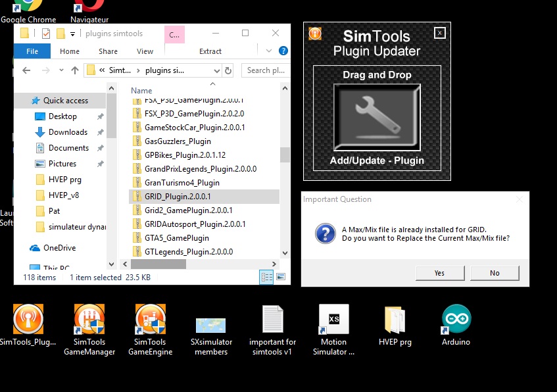Open the Pat folder in navigation pane
The width and height of the screenshot is (557, 392).
click(54, 210)
